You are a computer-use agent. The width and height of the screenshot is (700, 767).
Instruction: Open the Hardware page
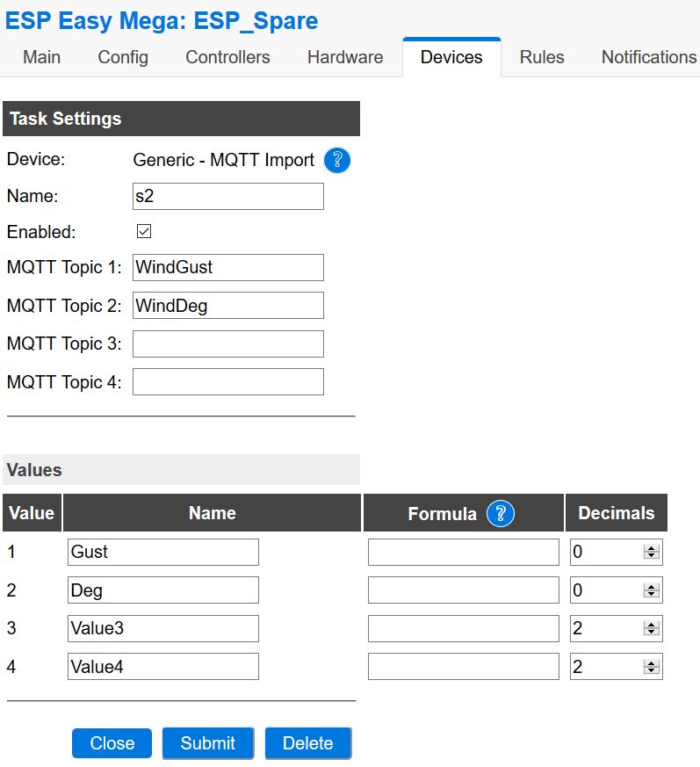coord(344,57)
